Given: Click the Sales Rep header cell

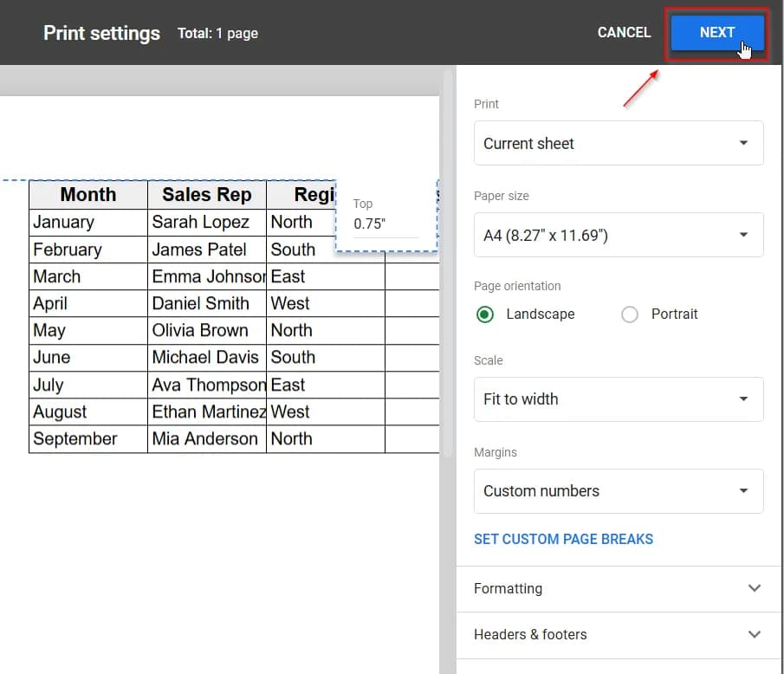Looking at the screenshot, I should coord(207,195).
